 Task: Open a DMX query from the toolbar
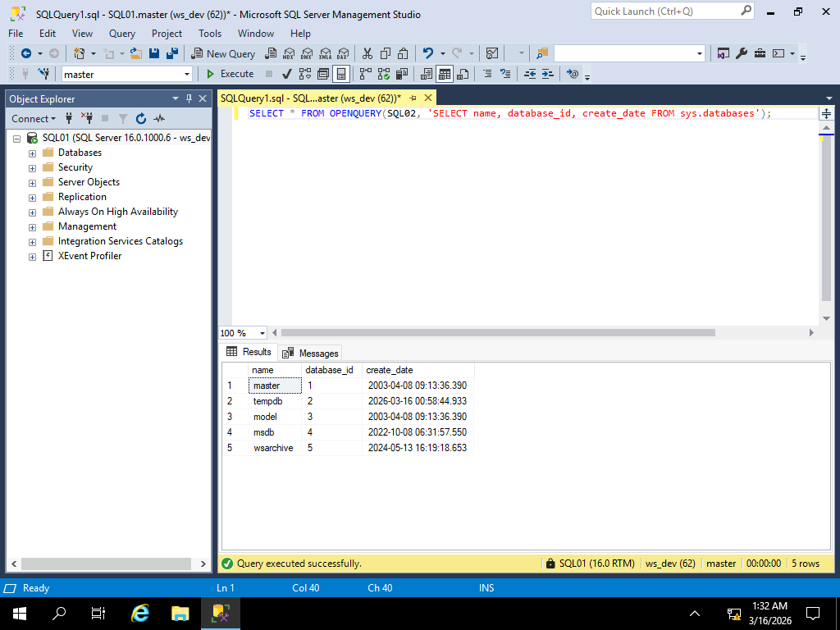[307, 53]
